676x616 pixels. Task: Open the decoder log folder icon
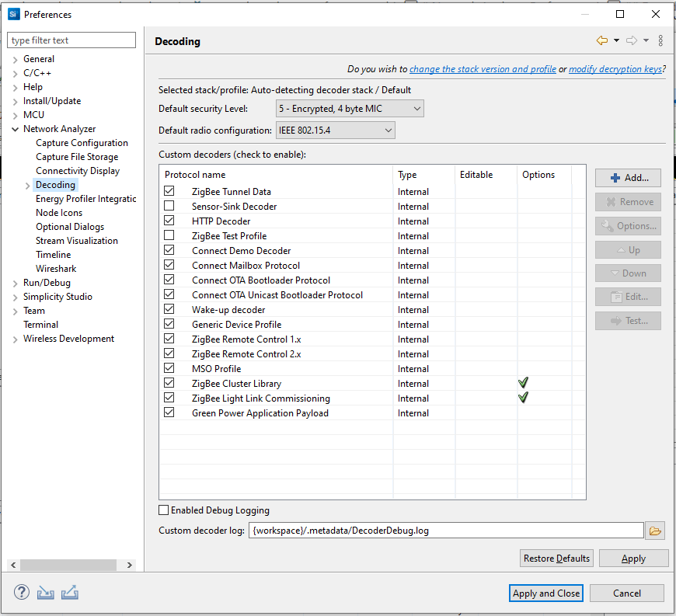(x=655, y=530)
